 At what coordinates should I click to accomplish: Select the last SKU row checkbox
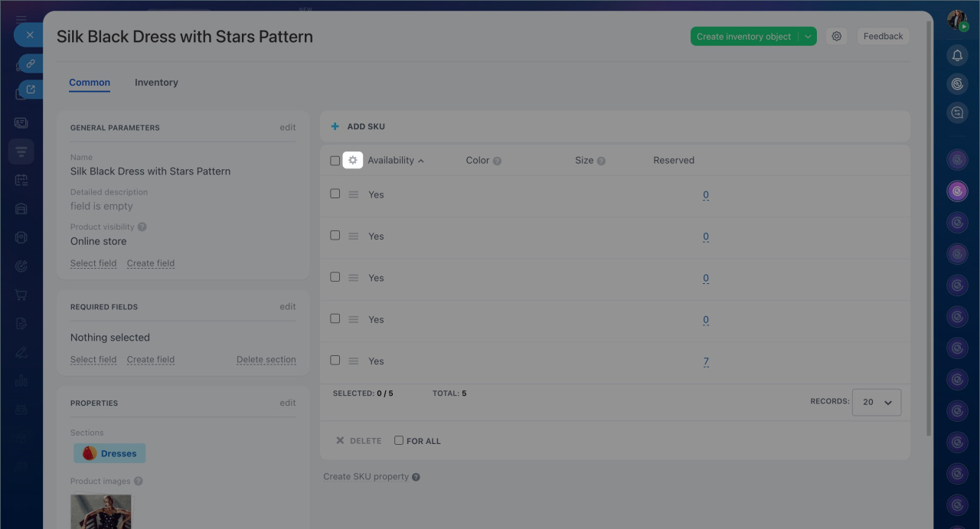coord(335,360)
